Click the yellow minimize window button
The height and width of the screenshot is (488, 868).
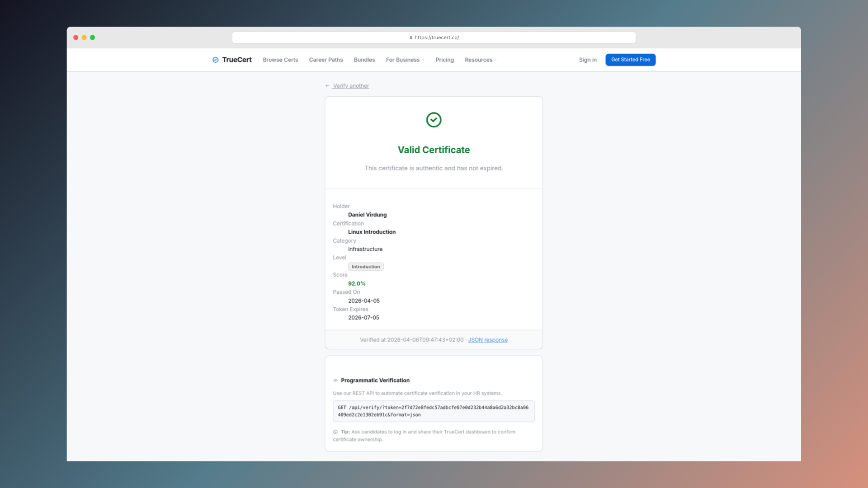coord(84,38)
